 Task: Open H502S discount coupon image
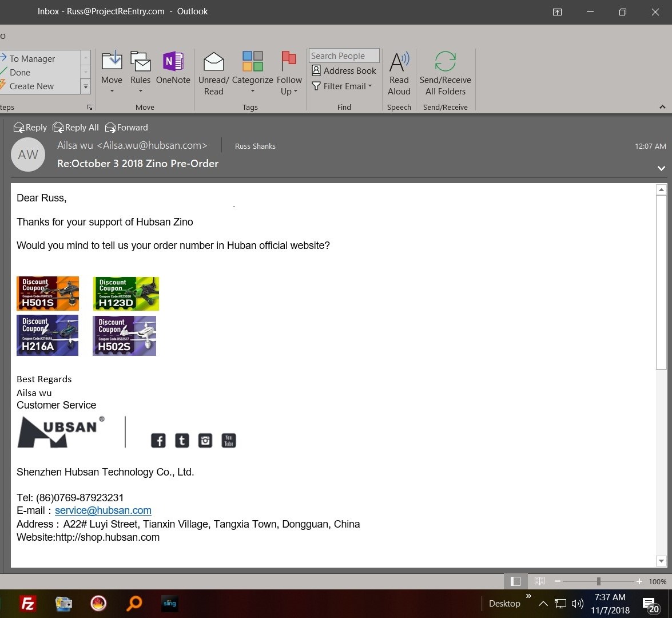tap(124, 336)
